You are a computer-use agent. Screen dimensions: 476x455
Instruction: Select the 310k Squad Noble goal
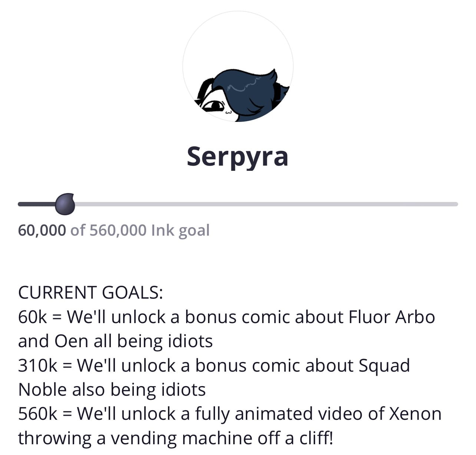tap(214, 377)
